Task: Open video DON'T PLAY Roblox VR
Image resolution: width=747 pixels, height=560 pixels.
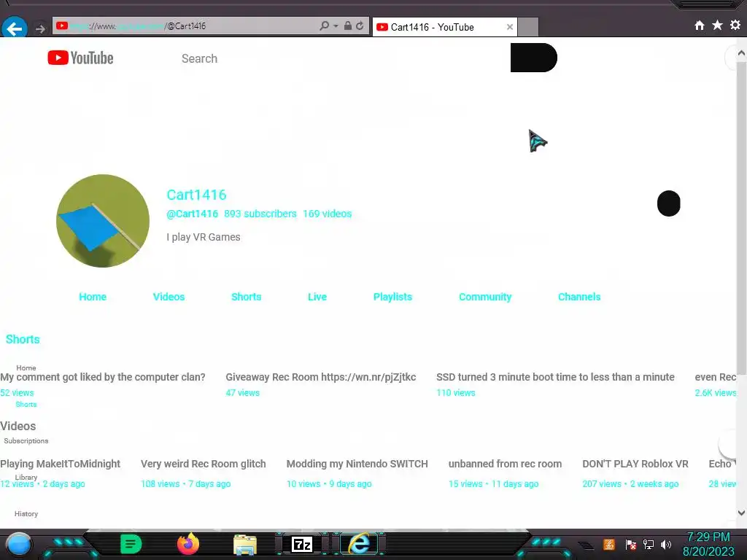Action: tap(635, 464)
